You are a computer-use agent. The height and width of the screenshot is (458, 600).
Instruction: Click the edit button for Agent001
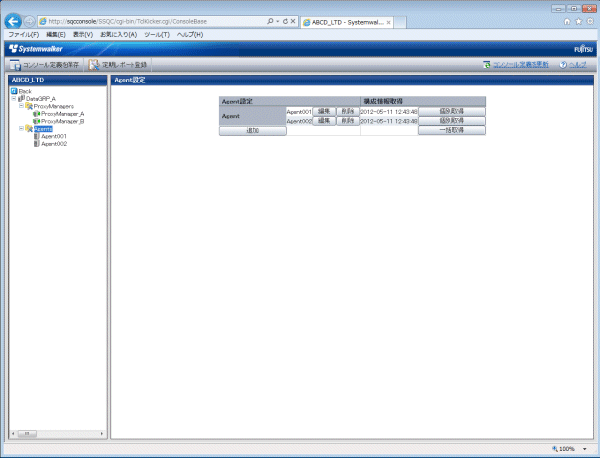click(324, 111)
